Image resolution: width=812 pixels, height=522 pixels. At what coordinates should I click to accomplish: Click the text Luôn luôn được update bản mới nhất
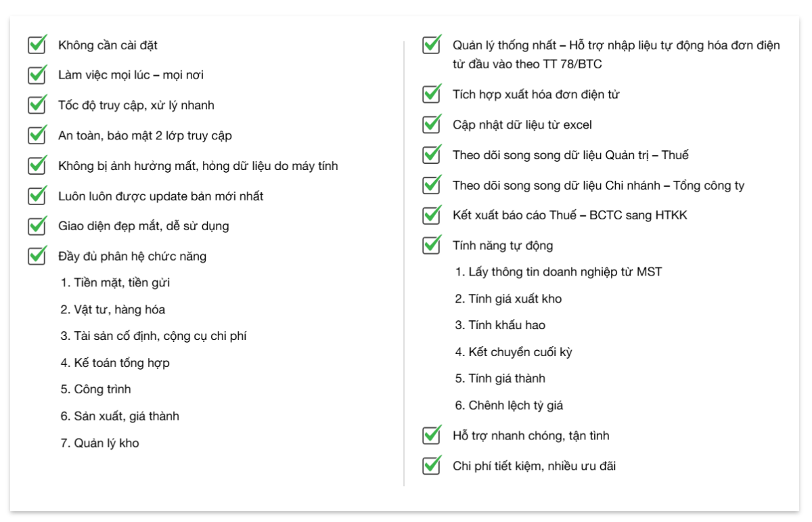click(x=160, y=196)
